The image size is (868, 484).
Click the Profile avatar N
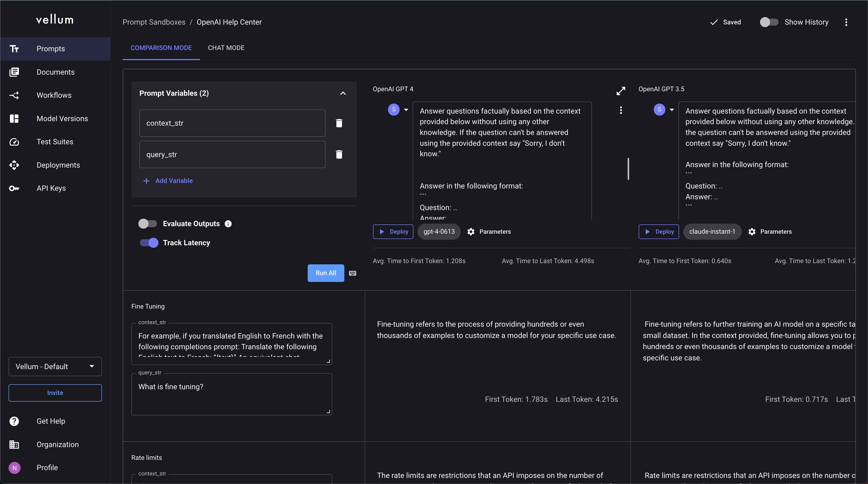[x=15, y=467]
